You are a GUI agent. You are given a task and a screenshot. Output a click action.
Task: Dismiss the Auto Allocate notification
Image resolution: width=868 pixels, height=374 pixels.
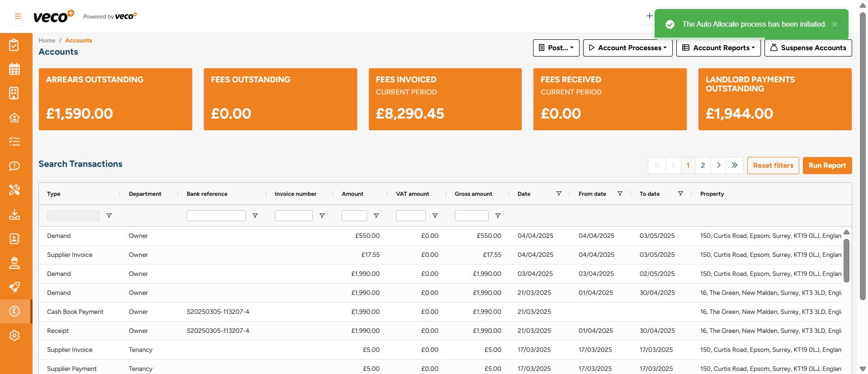835,24
